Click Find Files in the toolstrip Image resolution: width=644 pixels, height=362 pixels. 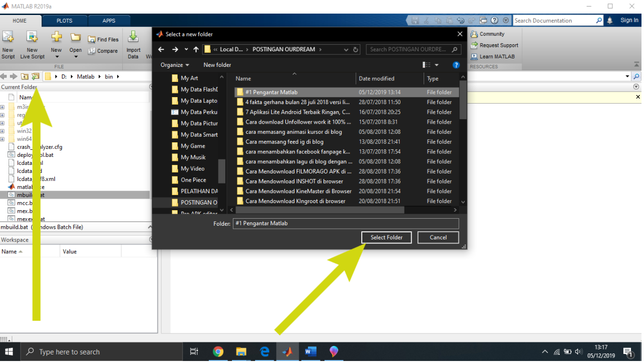[103, 39]
